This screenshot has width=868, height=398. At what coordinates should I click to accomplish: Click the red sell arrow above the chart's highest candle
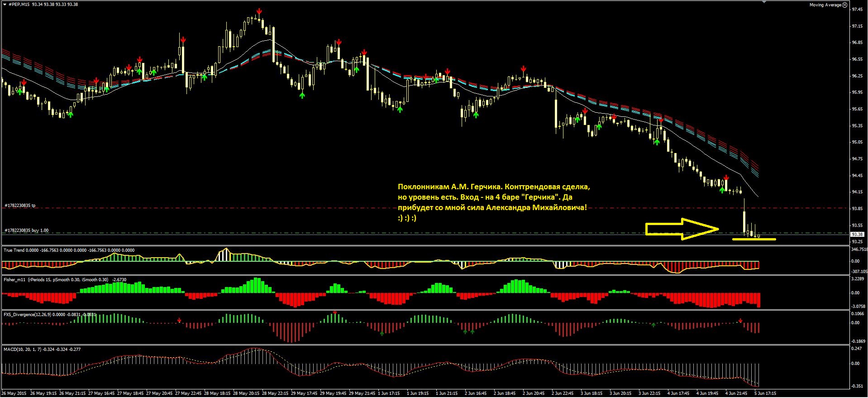[x=259, y=11]
